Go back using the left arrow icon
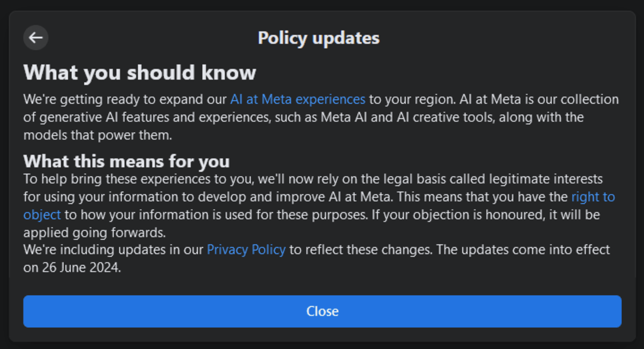This screenshot has height=349, width=644. click(36, 38)
